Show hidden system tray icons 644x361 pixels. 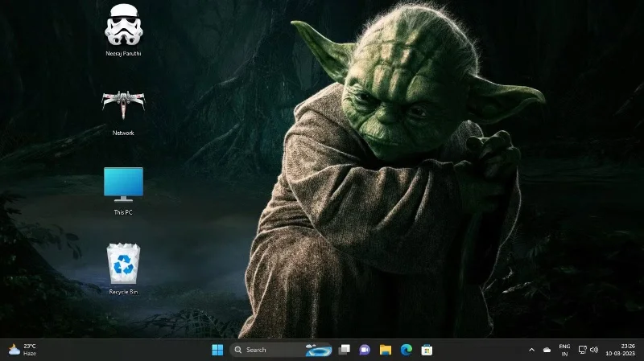coord(531,350)
